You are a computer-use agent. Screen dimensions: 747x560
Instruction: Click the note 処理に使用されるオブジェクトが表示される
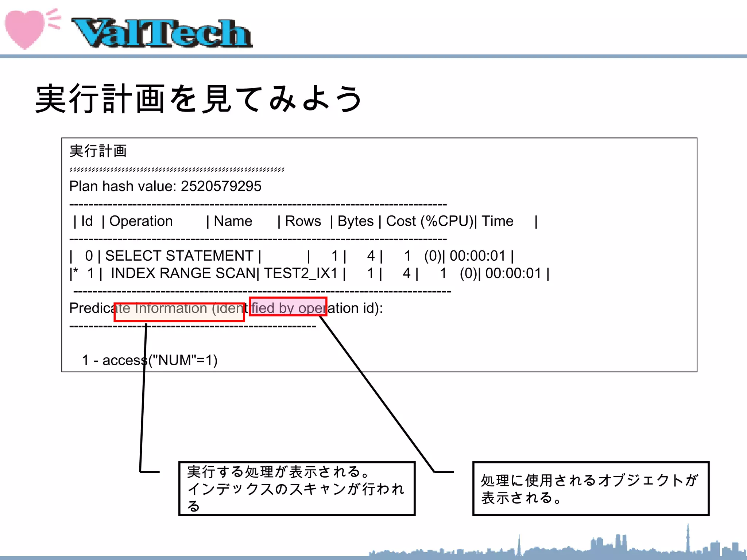point(591,489)
